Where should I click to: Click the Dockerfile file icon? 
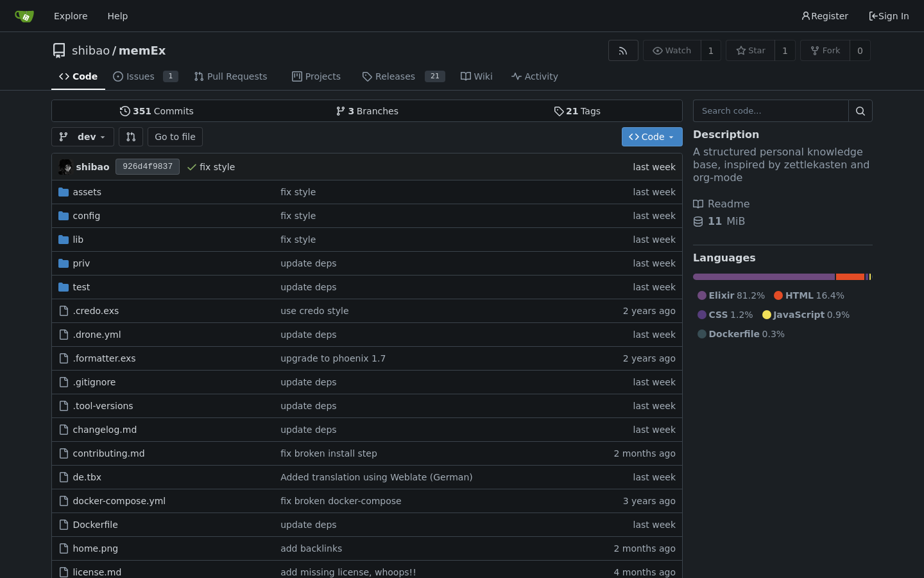click(64, 525)
